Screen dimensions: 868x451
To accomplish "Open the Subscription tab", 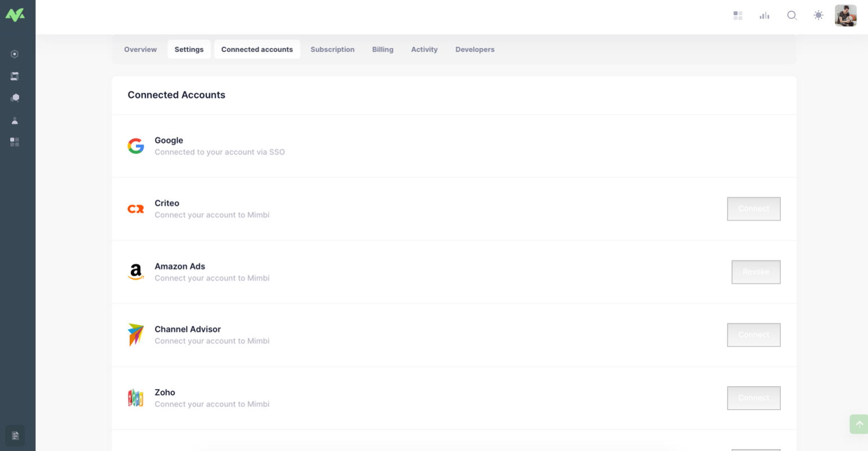I will (x=332, y=49).
